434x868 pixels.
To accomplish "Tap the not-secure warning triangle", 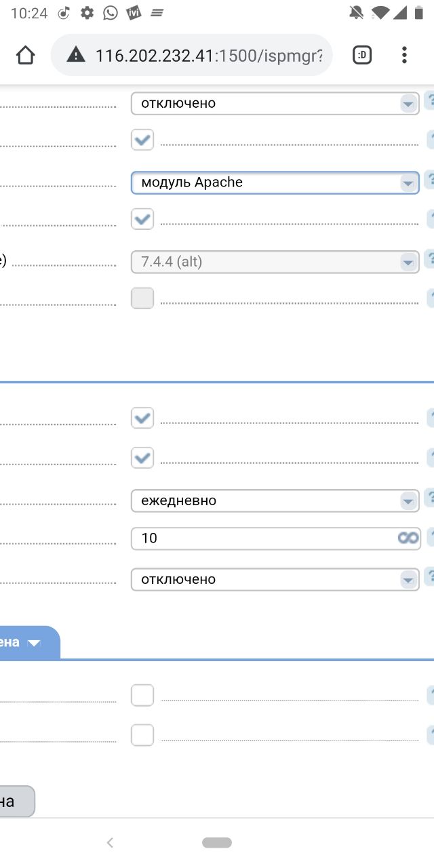I will [76, 55].
